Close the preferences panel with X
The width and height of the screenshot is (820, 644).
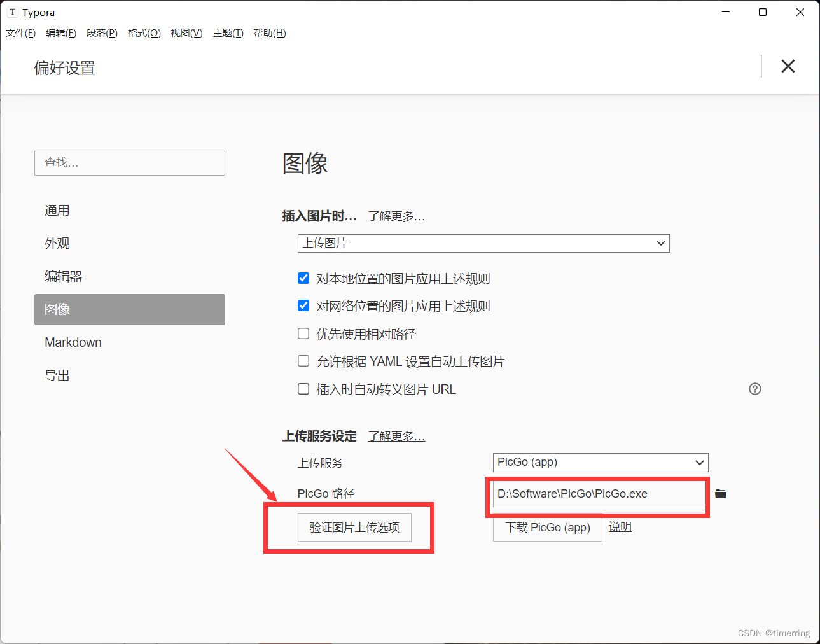788,66
